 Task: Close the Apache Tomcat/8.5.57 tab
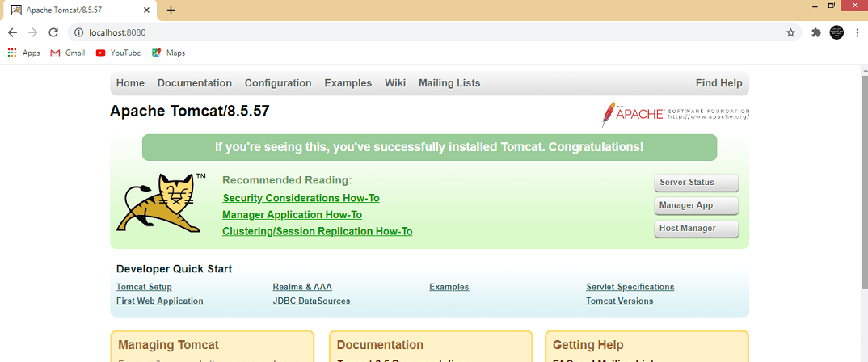coord(147,10)
